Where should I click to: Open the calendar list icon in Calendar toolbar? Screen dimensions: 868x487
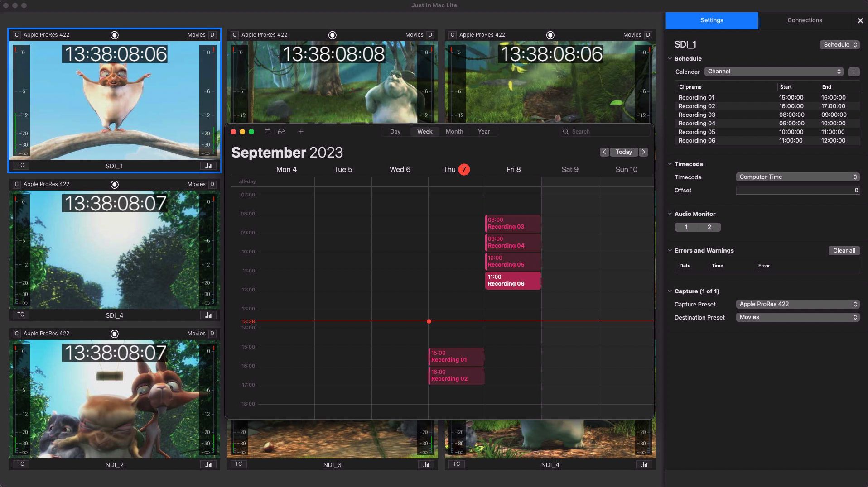click(267, 132)
